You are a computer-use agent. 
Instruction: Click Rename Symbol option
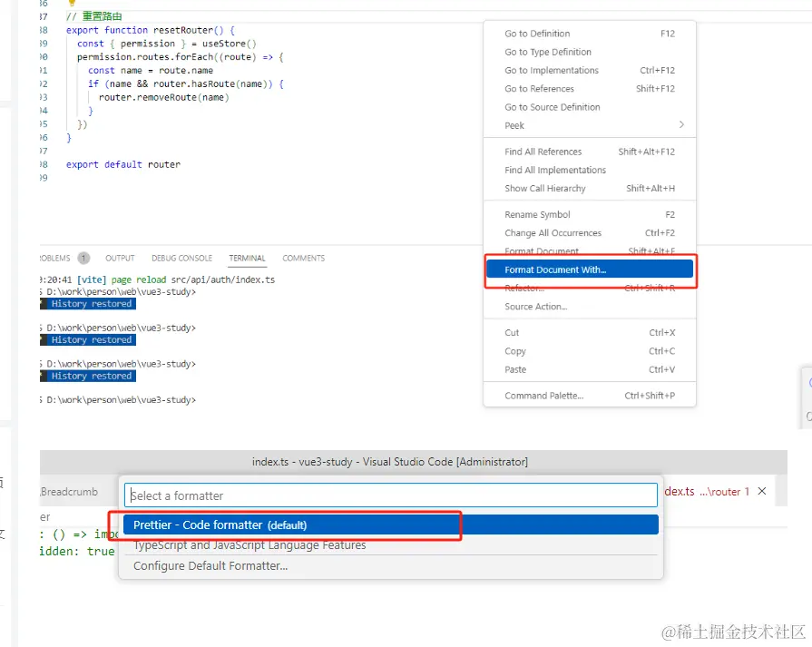tap(590, 214)
